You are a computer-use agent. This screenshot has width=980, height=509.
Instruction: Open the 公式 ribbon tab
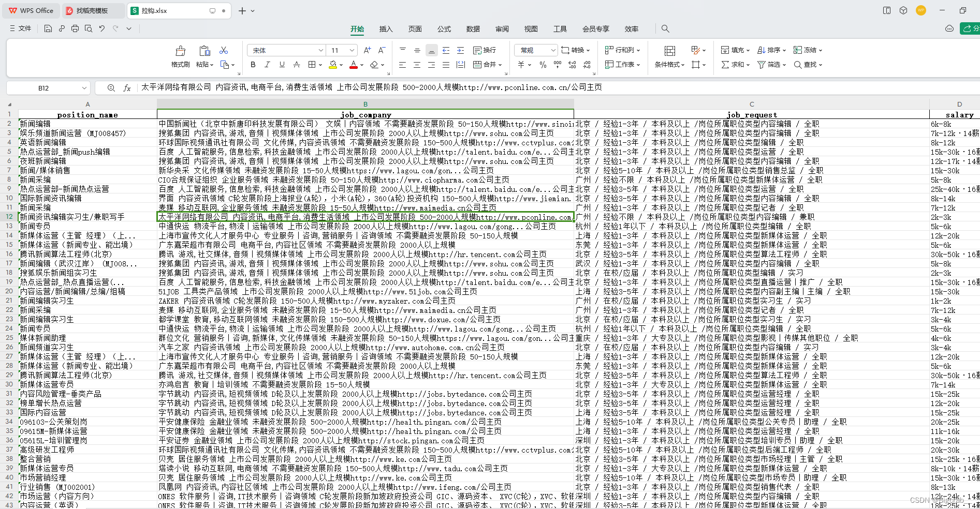tap(444, 29)
